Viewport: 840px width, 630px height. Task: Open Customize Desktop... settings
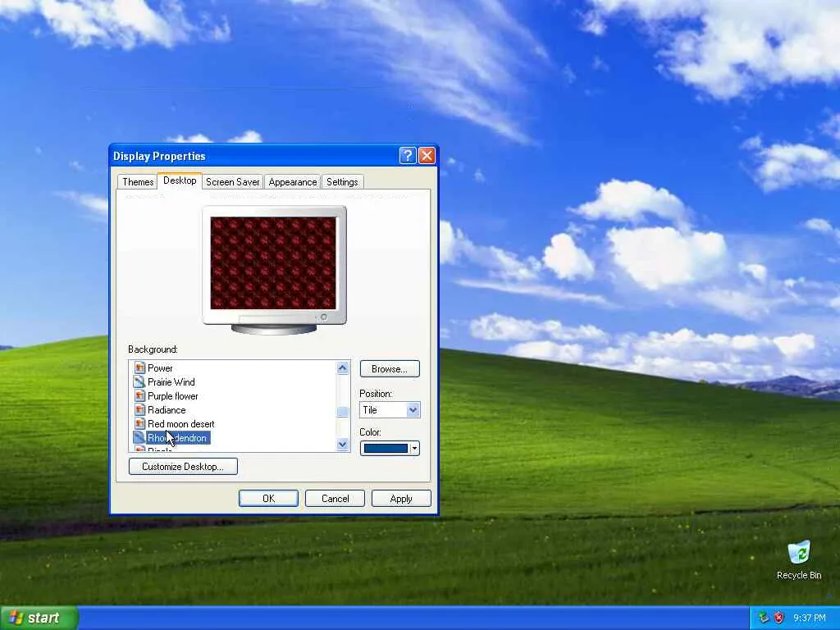pos(183,467)
